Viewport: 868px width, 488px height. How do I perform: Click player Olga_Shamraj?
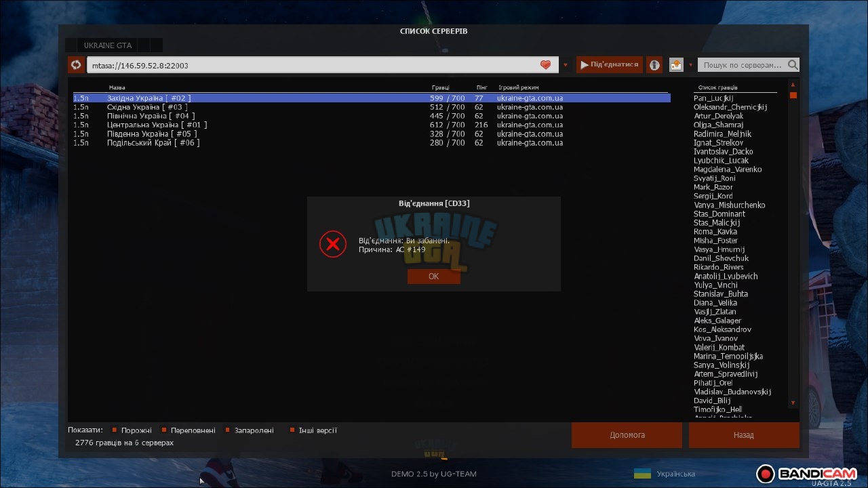tap(718, 125)
